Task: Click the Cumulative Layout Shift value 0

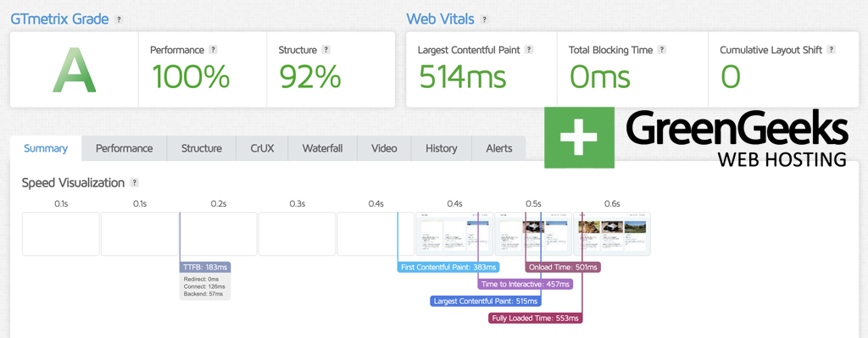Action: click(731, 77)
